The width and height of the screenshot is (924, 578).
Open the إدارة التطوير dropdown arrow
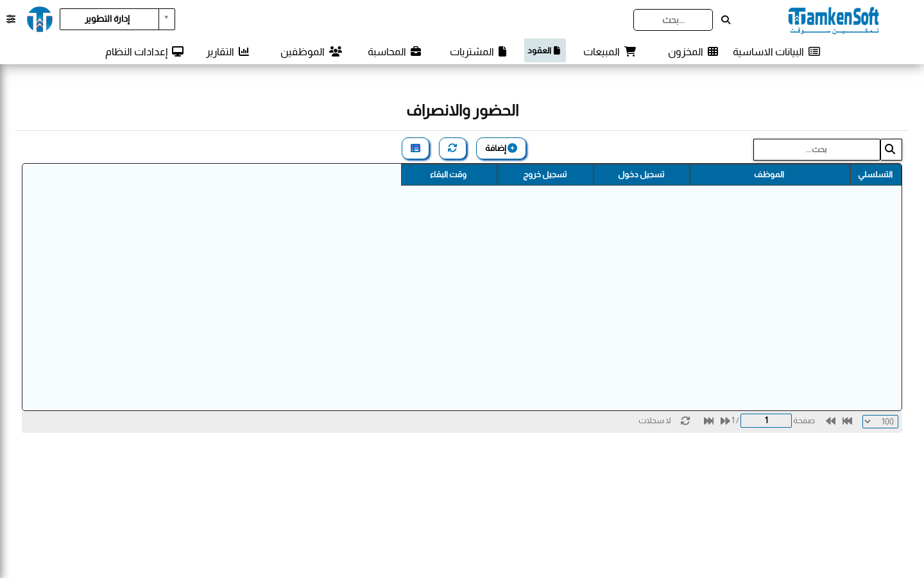click(167, 19)
